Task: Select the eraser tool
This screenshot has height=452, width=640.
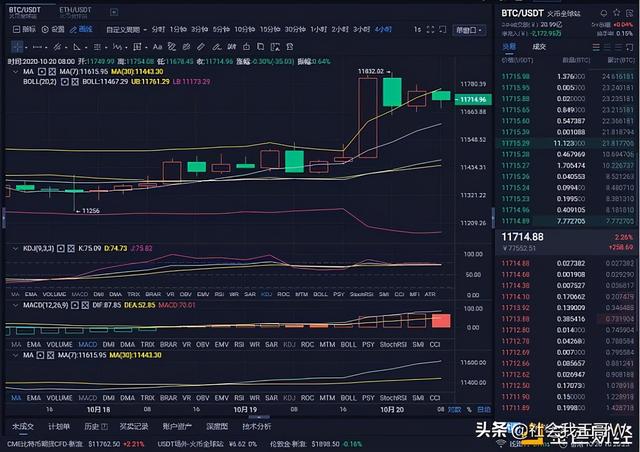Action: click(217, 47)
